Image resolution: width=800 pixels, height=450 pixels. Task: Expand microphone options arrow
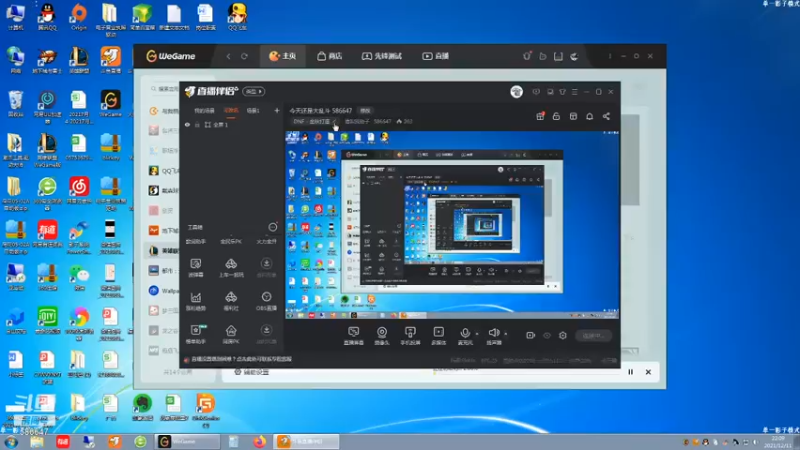(x=477, y=334)
